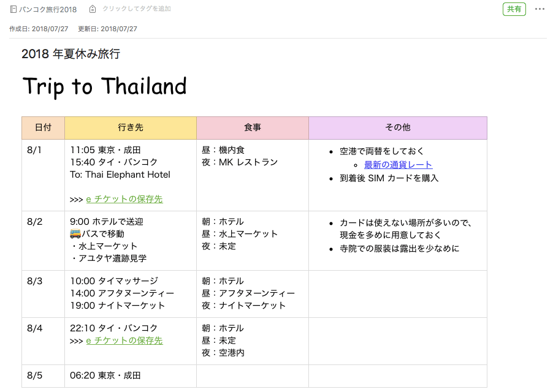Select the orange 日付 header cell
The height and width of the screenshot is (392, 553).
tap(43, 128)
